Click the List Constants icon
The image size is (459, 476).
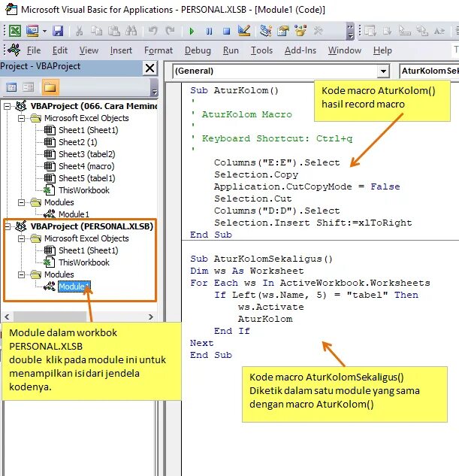pyautogui.click(x=387, y=31)
